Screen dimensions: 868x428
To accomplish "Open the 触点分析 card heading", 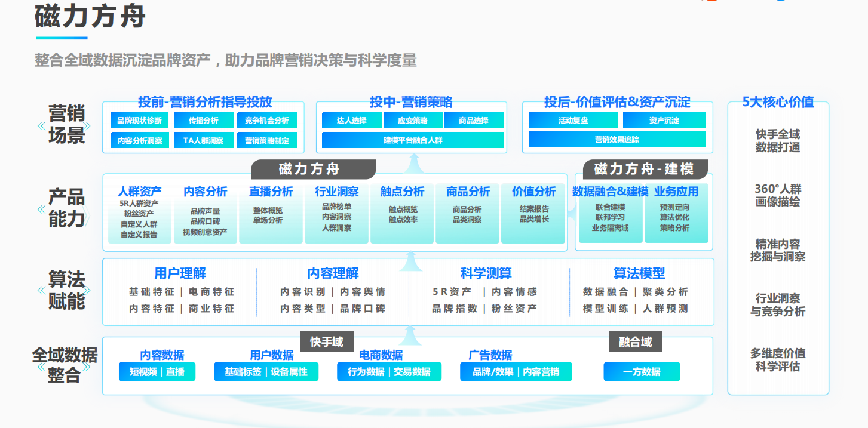I will tap(402, 192).
